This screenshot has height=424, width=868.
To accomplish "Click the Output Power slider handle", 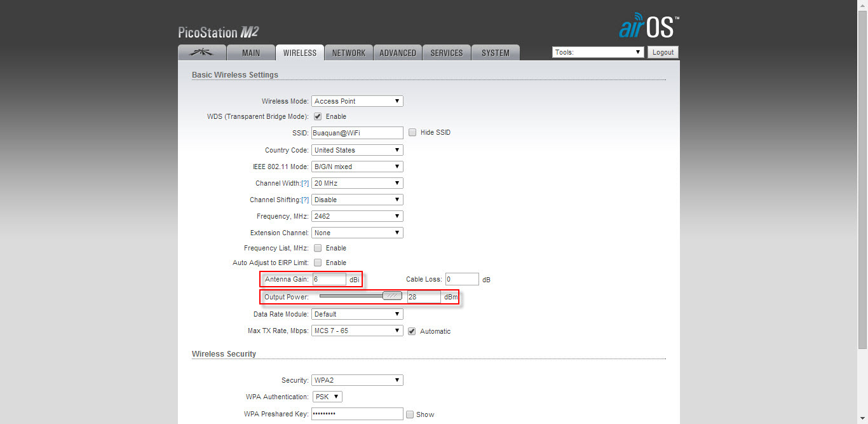I will tap(392, 296).
